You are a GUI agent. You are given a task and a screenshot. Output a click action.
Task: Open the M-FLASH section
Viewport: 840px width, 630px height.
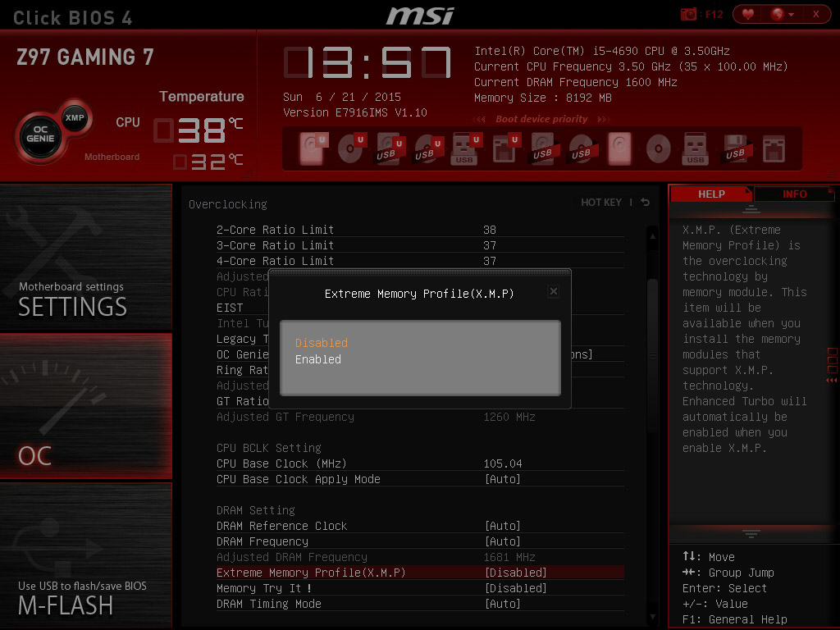85,555
